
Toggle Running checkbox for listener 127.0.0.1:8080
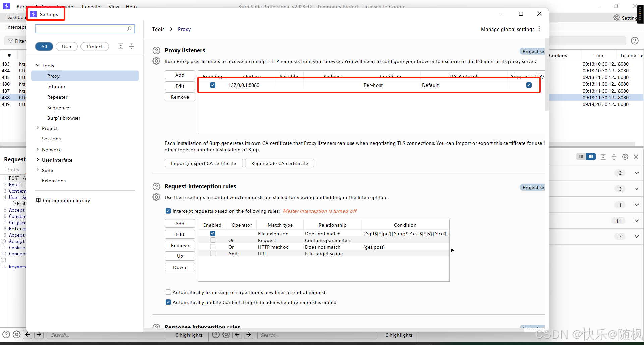coord(213,85)
